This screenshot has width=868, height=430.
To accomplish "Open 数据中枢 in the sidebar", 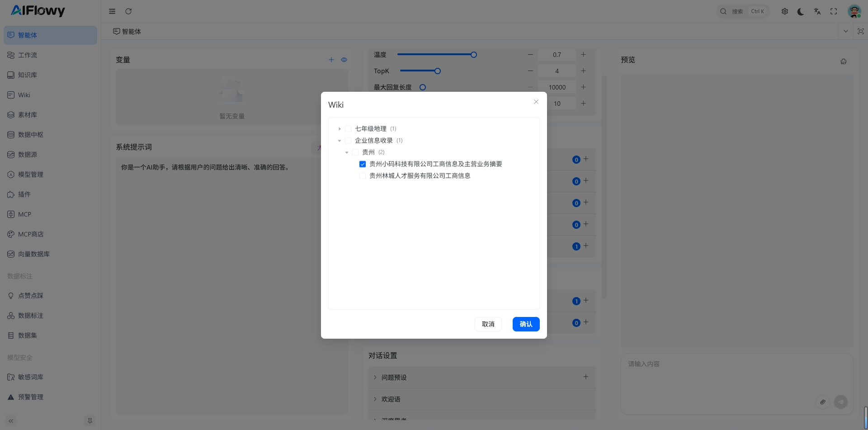I will (x=50, y=135).
